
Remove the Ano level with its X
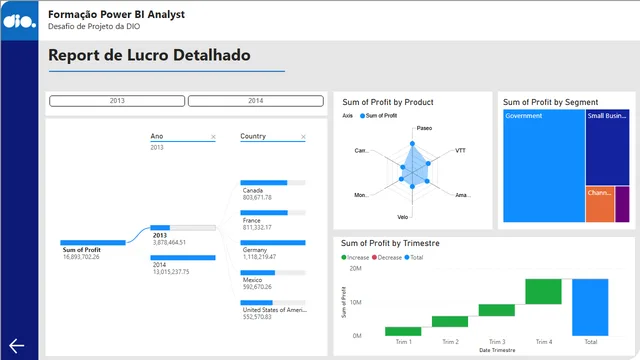(213, 137)
